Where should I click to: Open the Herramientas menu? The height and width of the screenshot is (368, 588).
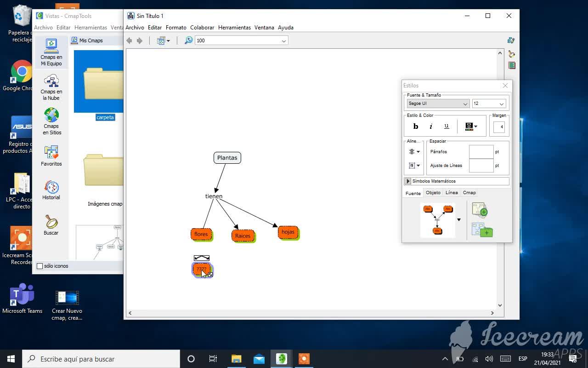[234, 28]
